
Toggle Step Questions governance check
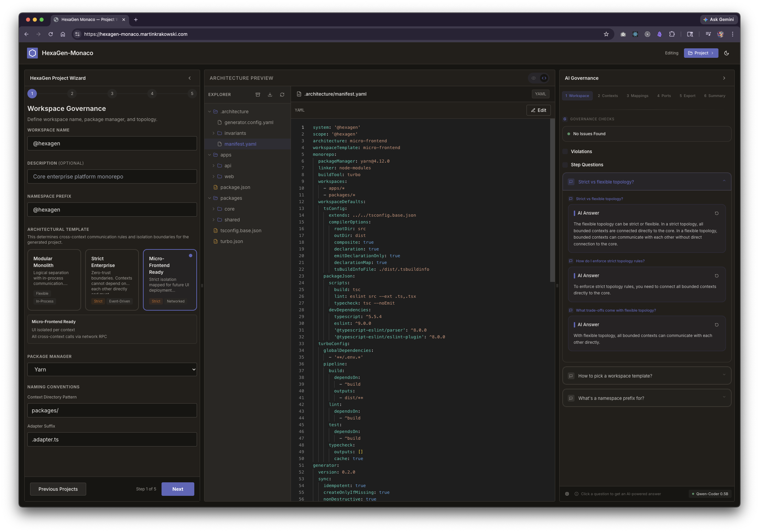(x=566, y=165)
